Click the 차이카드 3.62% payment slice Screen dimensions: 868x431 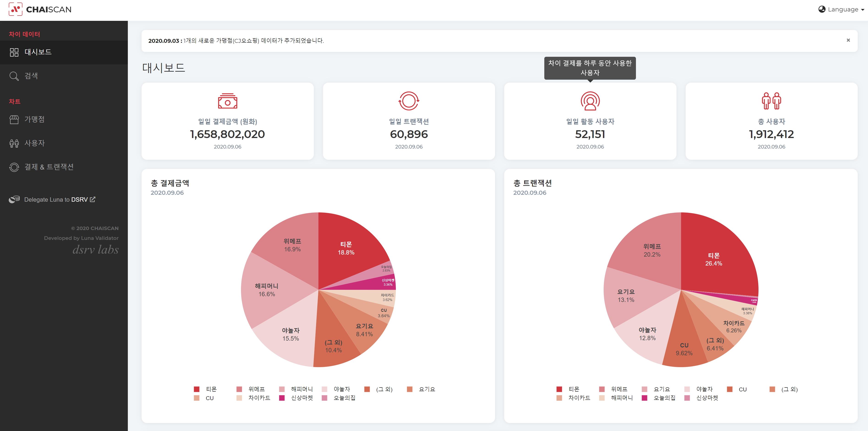(387, 297)
